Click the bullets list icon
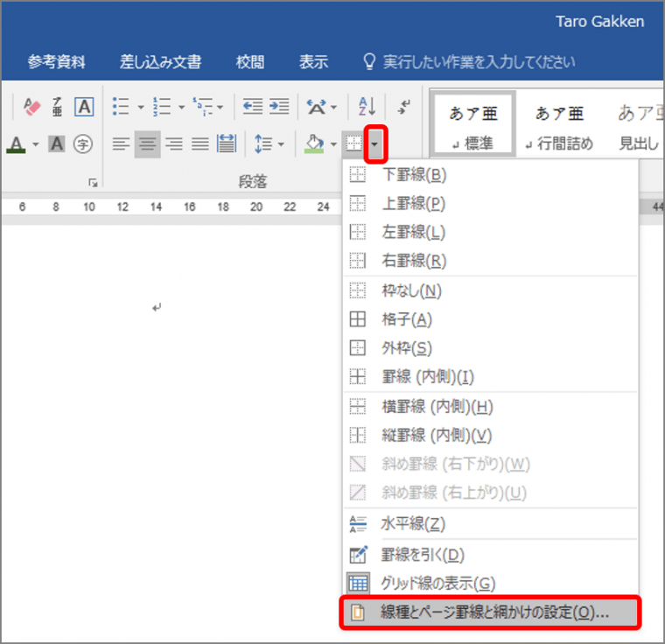 121,107
